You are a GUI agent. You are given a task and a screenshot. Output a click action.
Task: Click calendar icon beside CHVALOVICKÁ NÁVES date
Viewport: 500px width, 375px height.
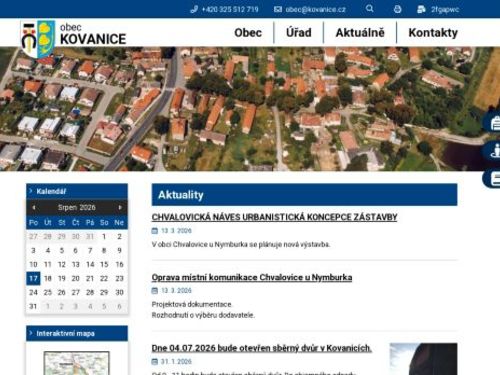(155, 231)
